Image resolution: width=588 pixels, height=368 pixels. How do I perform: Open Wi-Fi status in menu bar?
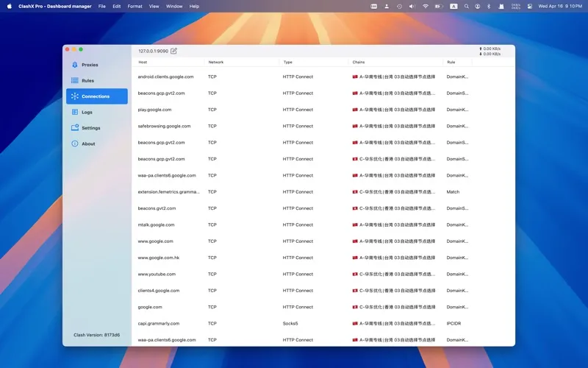426,6
